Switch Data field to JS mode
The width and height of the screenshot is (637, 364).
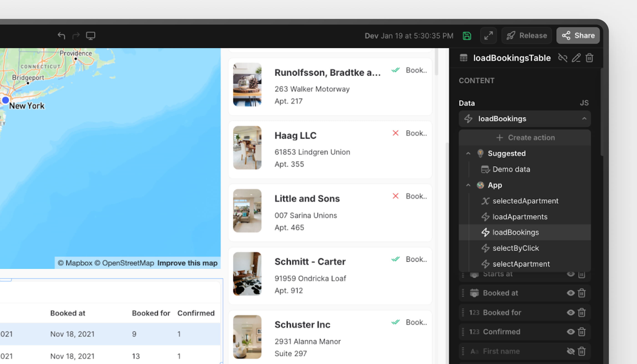coord(584,103)
